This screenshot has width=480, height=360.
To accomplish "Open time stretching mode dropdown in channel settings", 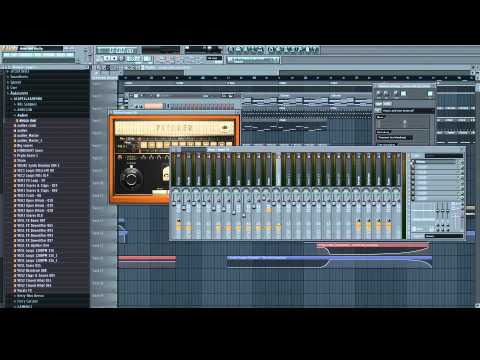I will coord(395,137).
